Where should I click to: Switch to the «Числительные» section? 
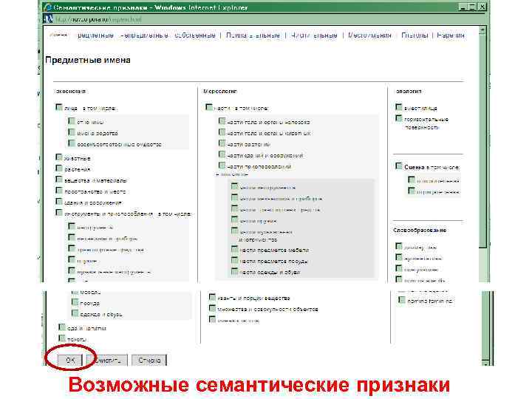click(314, 35)
